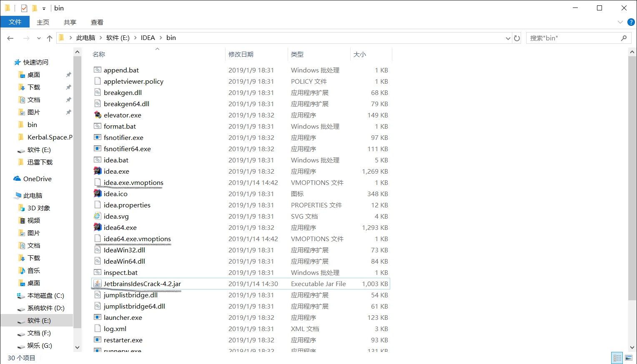637x364 pixels.
Task: Open the Quick access star icon
Action: point(17,62)
